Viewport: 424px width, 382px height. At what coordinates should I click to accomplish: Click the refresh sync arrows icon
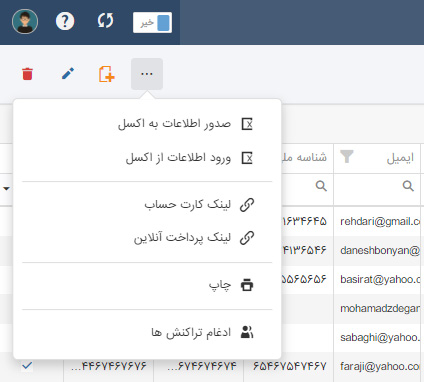click(x=105, y=21)
